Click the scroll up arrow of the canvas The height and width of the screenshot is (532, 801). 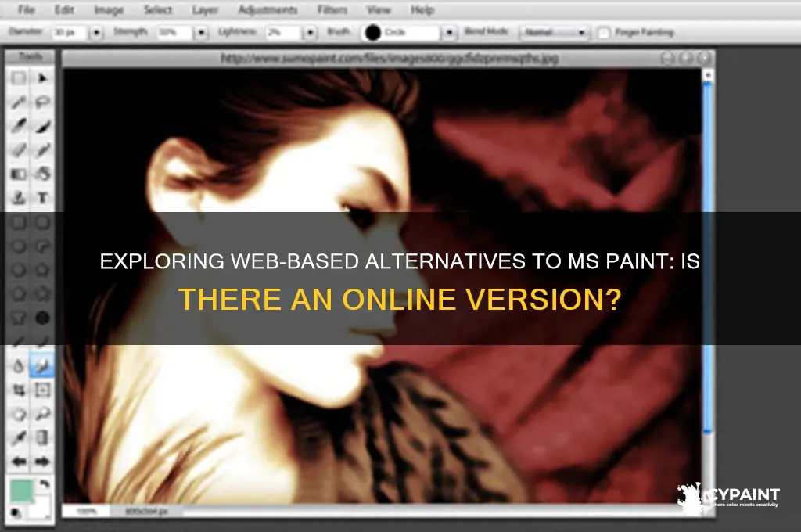708,75
